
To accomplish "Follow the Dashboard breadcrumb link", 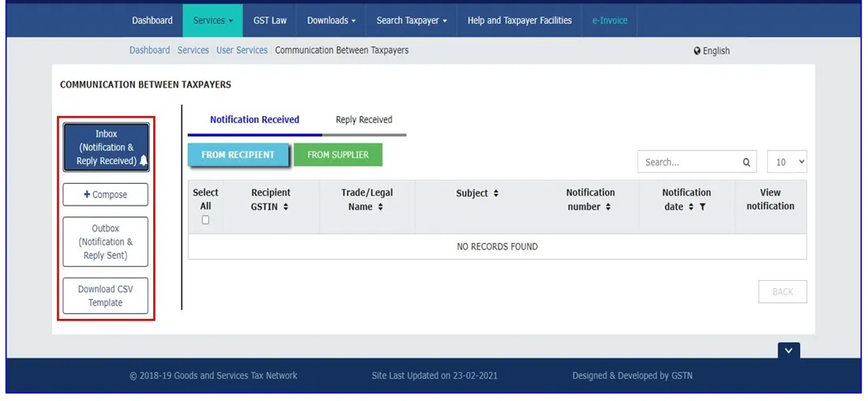I will click(x=149, y=50).
